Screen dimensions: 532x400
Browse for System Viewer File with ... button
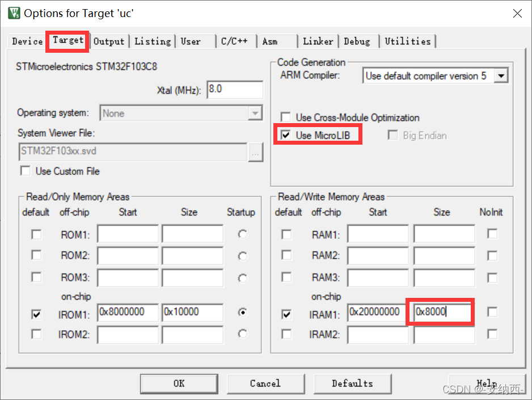(x=255, y=152)
